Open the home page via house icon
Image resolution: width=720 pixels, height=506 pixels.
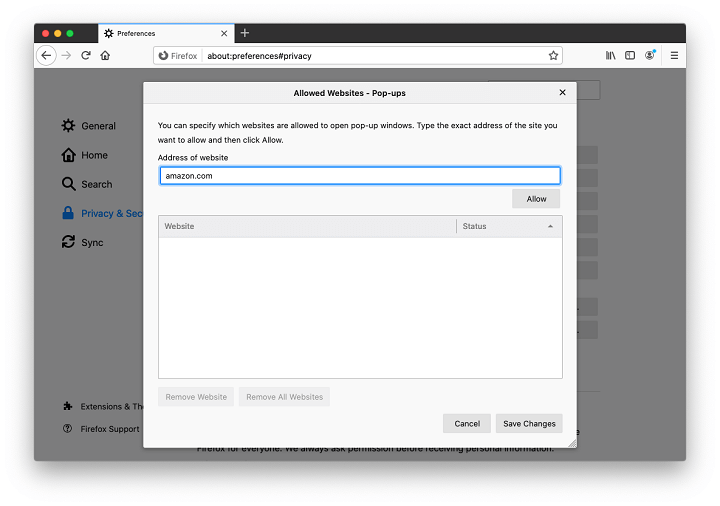coord(105,56)
